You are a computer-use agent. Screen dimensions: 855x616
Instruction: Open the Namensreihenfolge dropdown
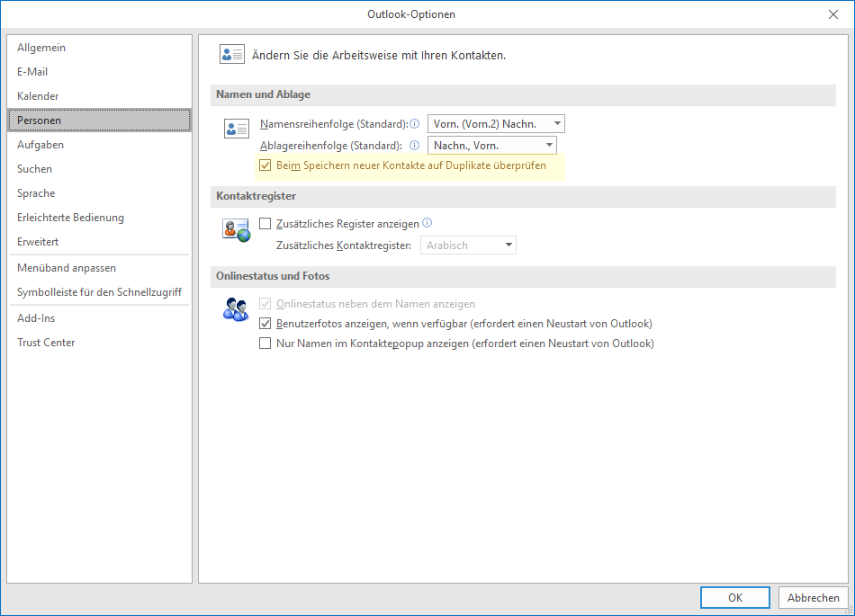click(496, 123)
